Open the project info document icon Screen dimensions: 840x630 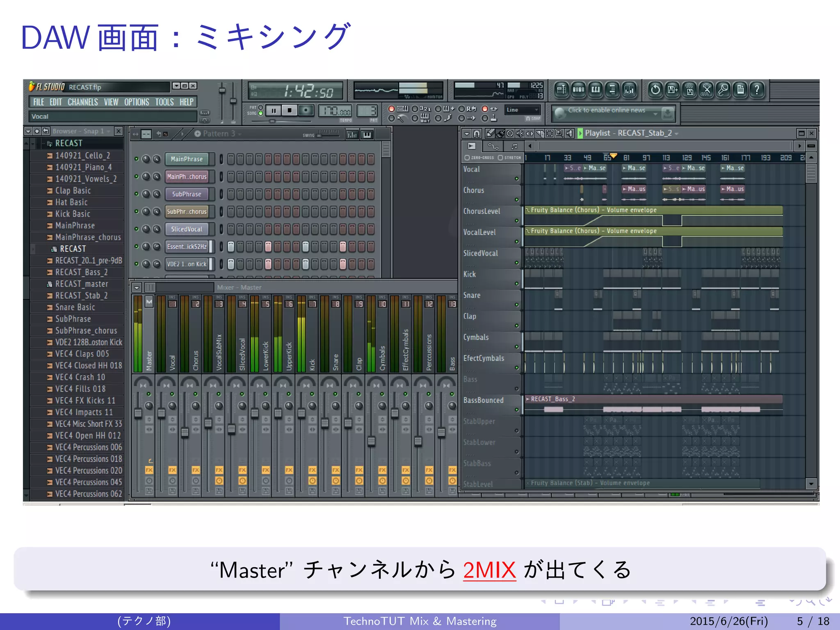click(740, 89)
